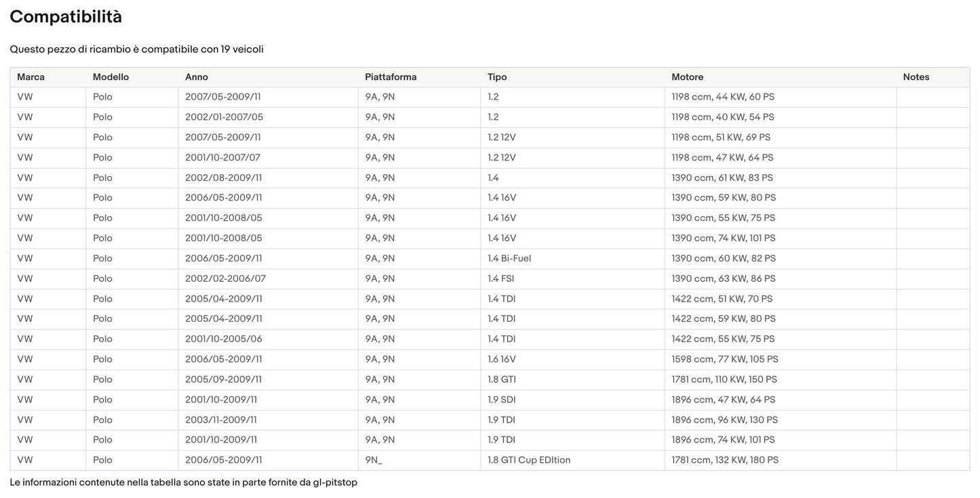Click the Motore column header
980x498 pixels.
[x=687, y=77]
